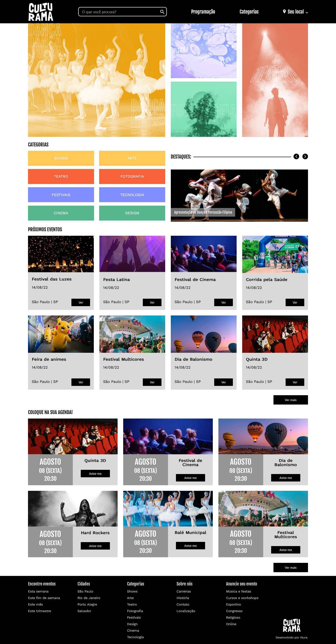Screen dimensions: 336x644
Task: Choose the TECNOLOGIA category
Action: point(132,195)
